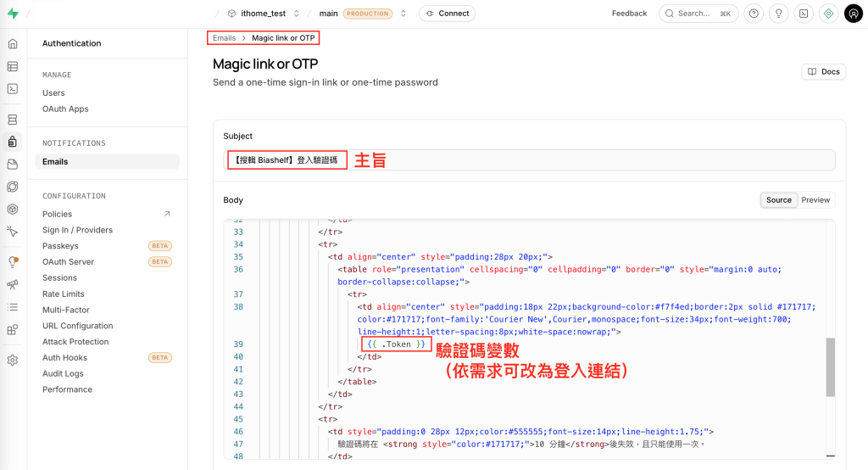The width and height of the screenshot is (868, 470).
Task: Open Users in Manage section
Action: pos(53,93)
